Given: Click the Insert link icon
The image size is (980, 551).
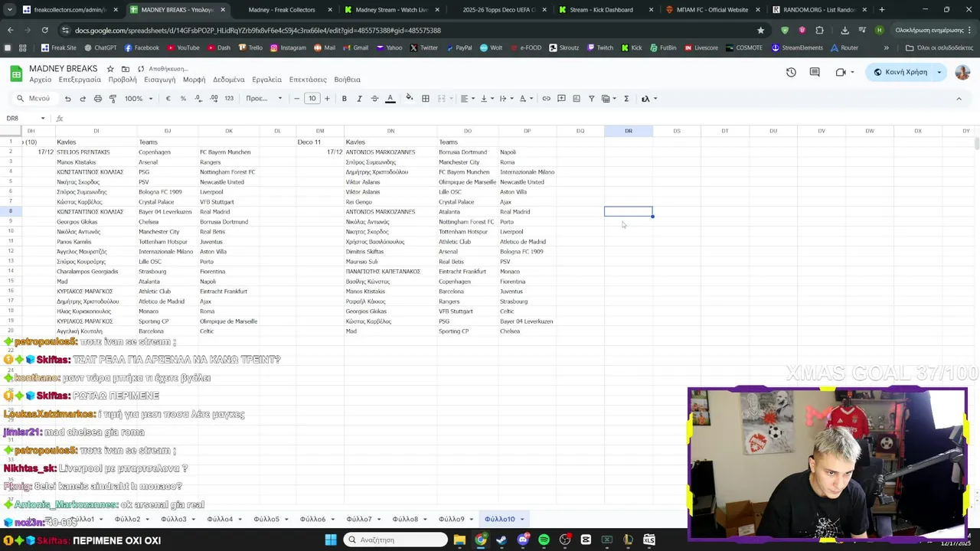Looking at the screenshot, I should [x=546, y=99].
